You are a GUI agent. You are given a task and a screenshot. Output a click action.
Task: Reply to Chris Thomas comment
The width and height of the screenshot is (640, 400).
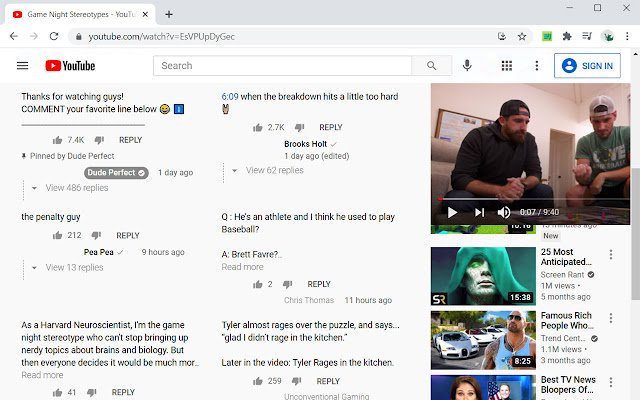[x=319, y=284]
